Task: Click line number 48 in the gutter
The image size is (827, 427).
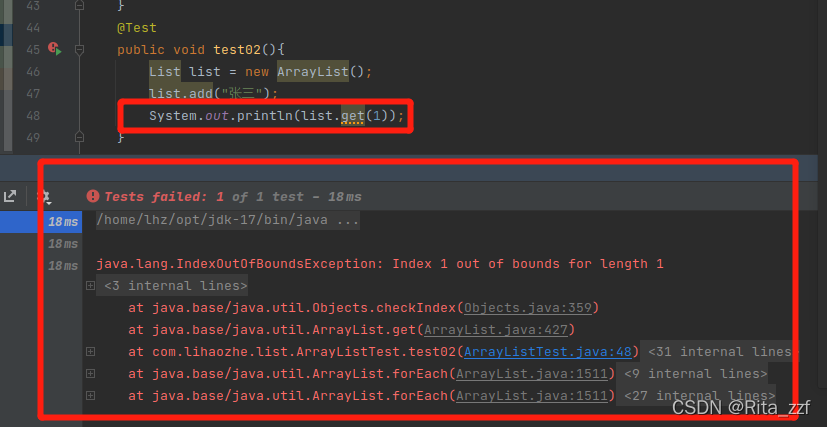Action: click(x=33, y=115)
